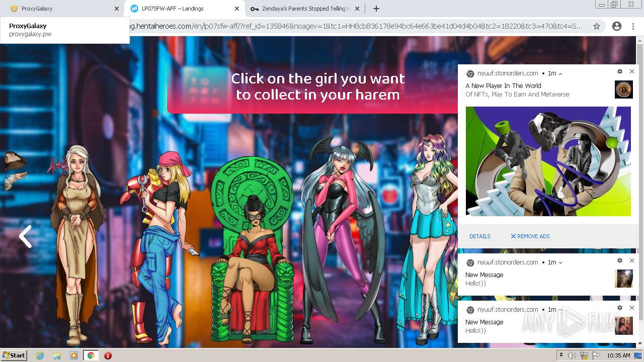Screen dimensions: 644x362
Task: Collapse the NFT notification chevron
Action: pyautogui.click(x=560, y=74)
